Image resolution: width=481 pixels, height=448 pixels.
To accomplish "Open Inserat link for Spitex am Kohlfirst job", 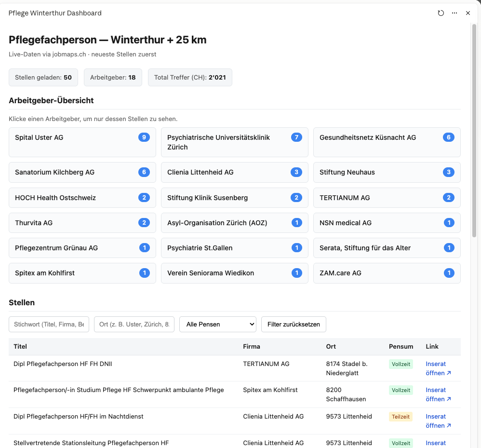I will tap(439, 394).
